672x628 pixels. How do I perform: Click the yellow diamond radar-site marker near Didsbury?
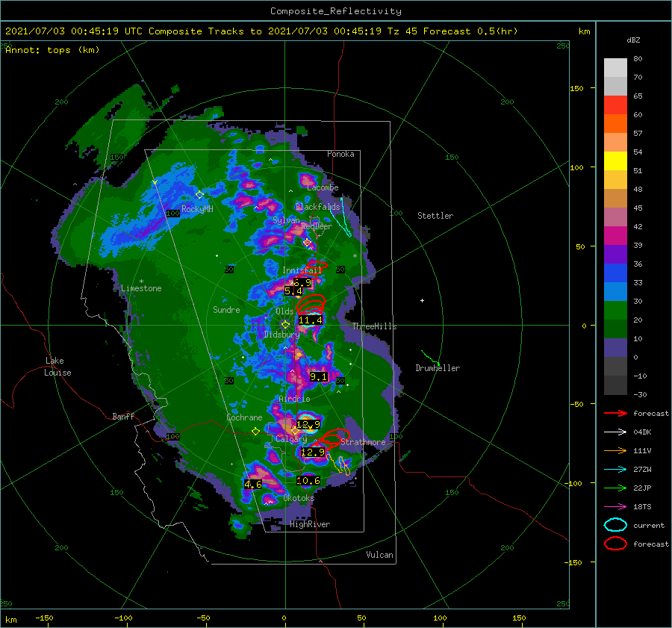pos(285,325)
